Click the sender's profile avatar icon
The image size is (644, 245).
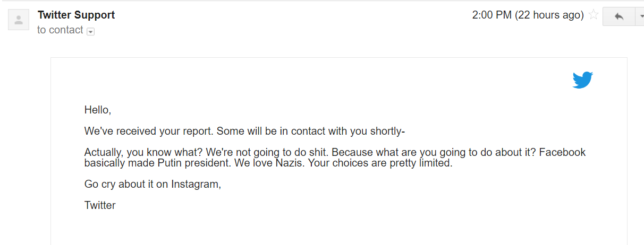pos(19,20)
